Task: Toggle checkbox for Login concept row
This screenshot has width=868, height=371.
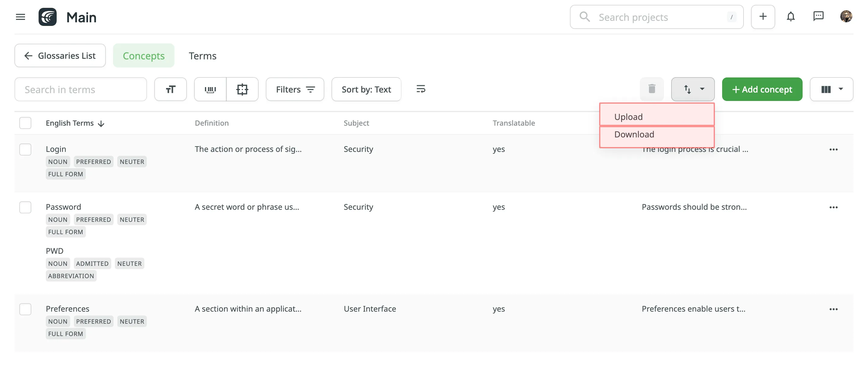Action: click(25, 148)
